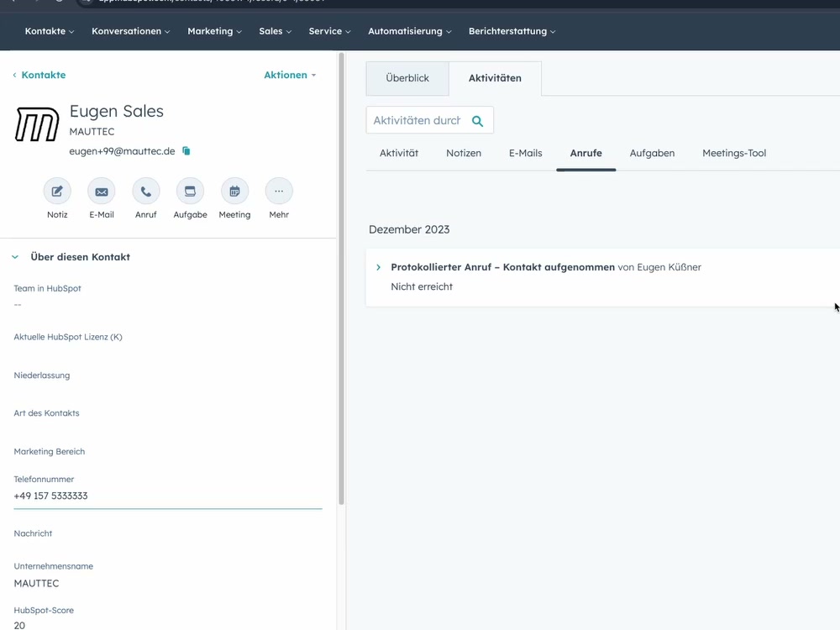
Task: Open the Notizen tab
Action: (x=463, y=153)
